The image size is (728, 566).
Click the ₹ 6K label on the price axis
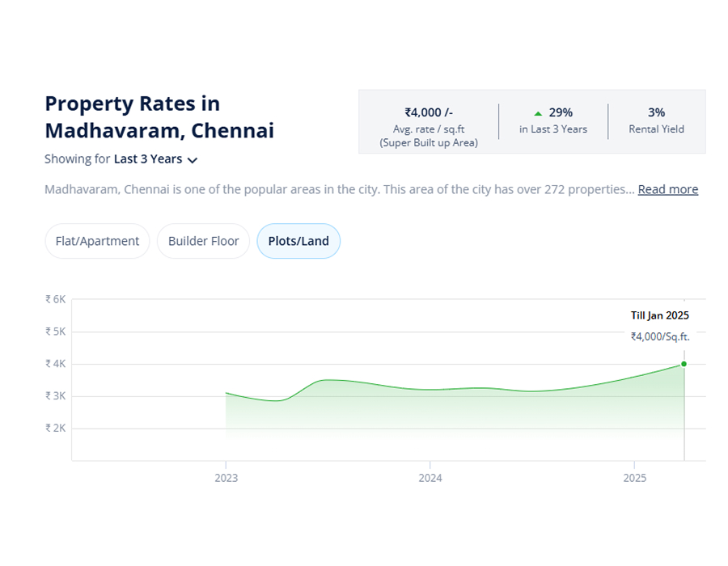coord(56,299)
